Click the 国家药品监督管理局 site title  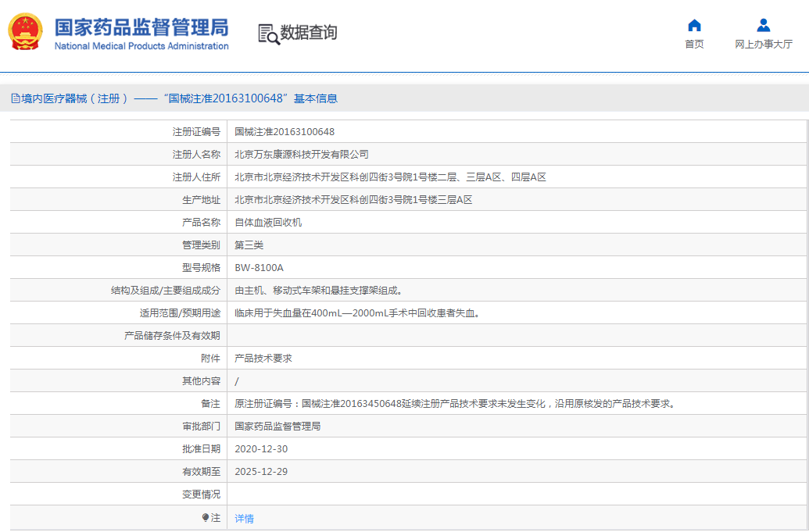pyautogui.click(x=141, y=27)
